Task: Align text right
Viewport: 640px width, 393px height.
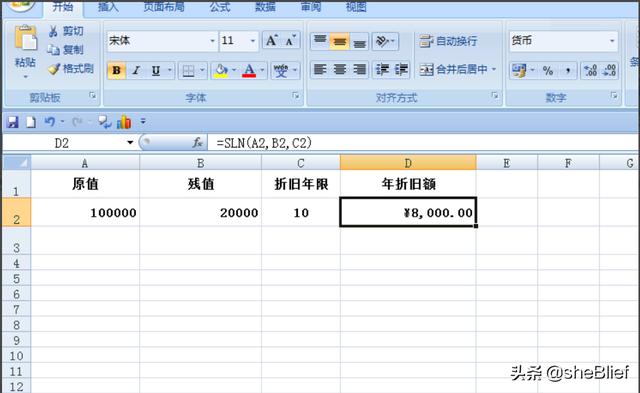Action: tap(359, 70)
